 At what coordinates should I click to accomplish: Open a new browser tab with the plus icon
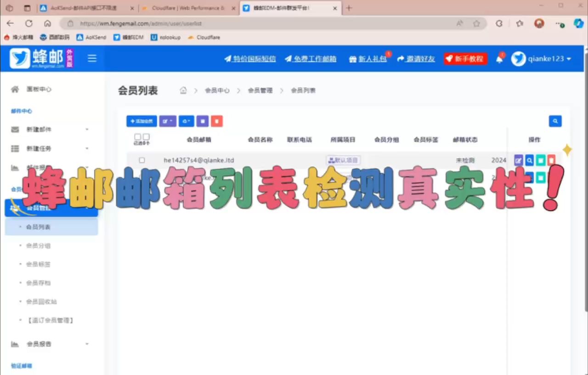pos(349,8)
